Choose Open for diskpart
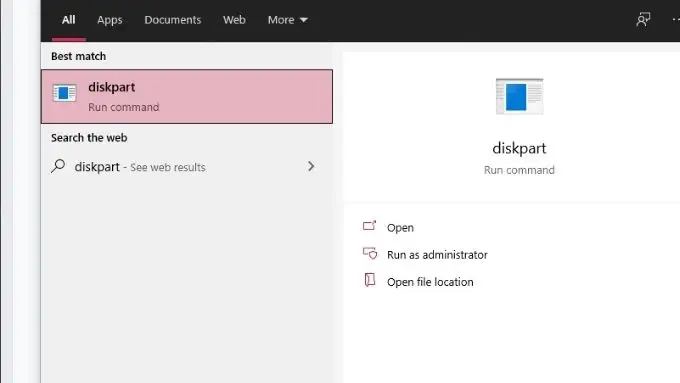Viewport: 680px width, 383px height. pos(400,228)
